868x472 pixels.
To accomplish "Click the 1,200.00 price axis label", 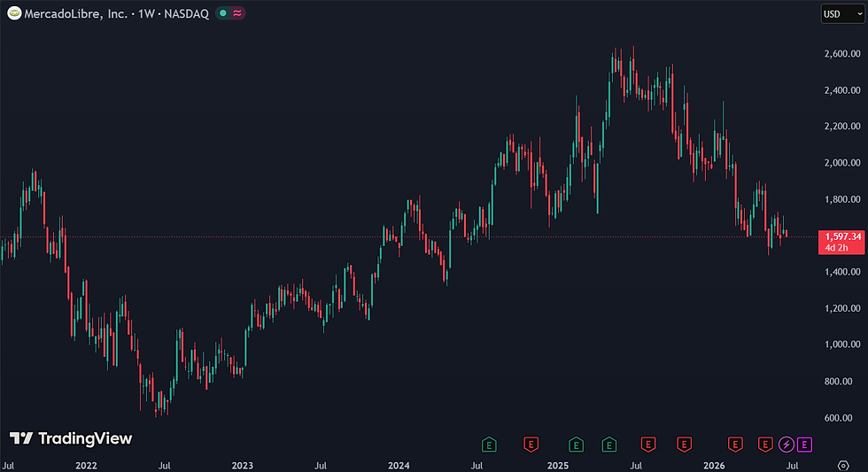I will point(842,308).
